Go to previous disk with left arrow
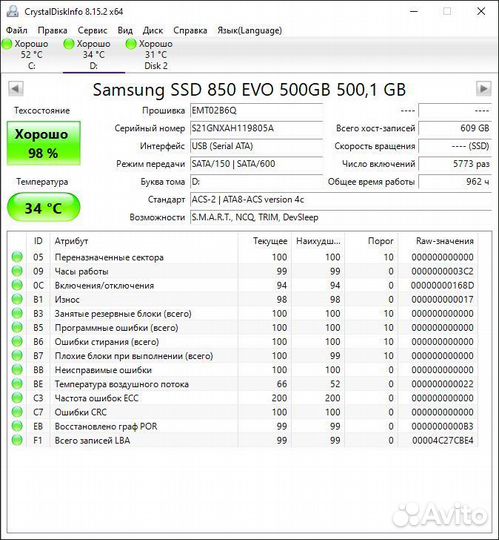The height and width of the screenshot is (540, 499). tap(15, 89)
